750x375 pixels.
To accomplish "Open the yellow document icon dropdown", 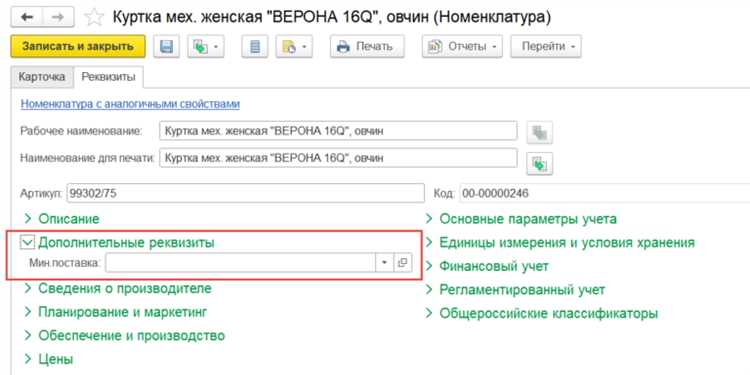I will (x=294, y=46).
